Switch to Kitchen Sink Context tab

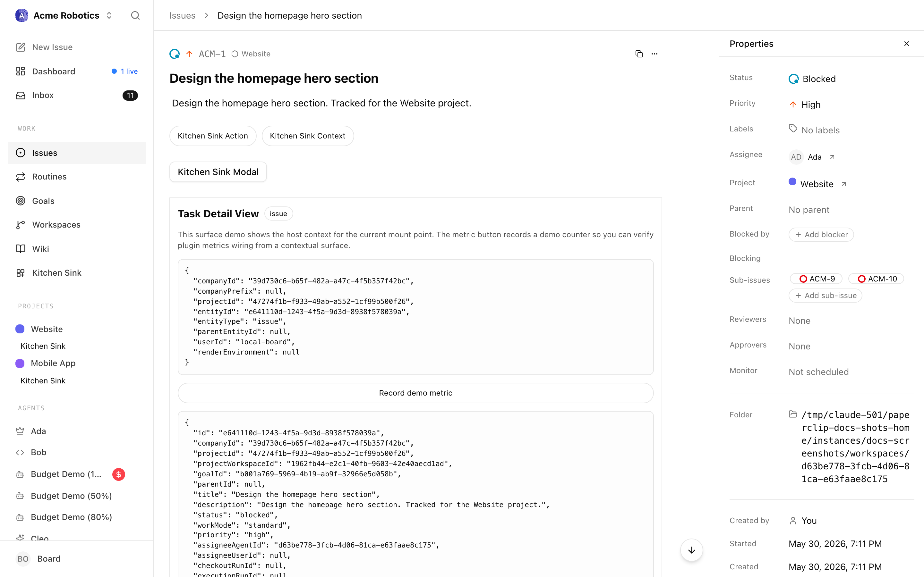coord(307,136)
